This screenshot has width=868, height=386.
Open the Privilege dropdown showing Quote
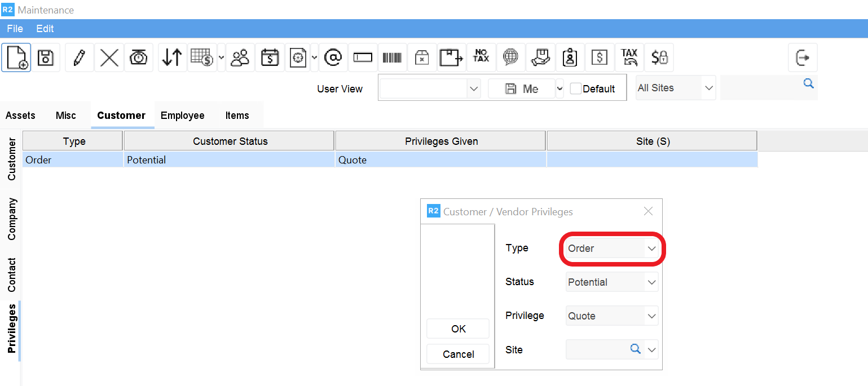[651, 316]
